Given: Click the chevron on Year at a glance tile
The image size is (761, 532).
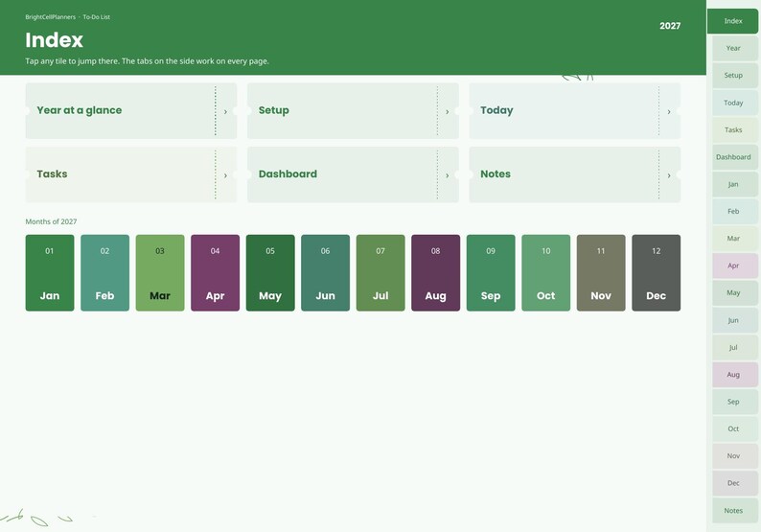Looking at the screenshot, I should (225, 111).
